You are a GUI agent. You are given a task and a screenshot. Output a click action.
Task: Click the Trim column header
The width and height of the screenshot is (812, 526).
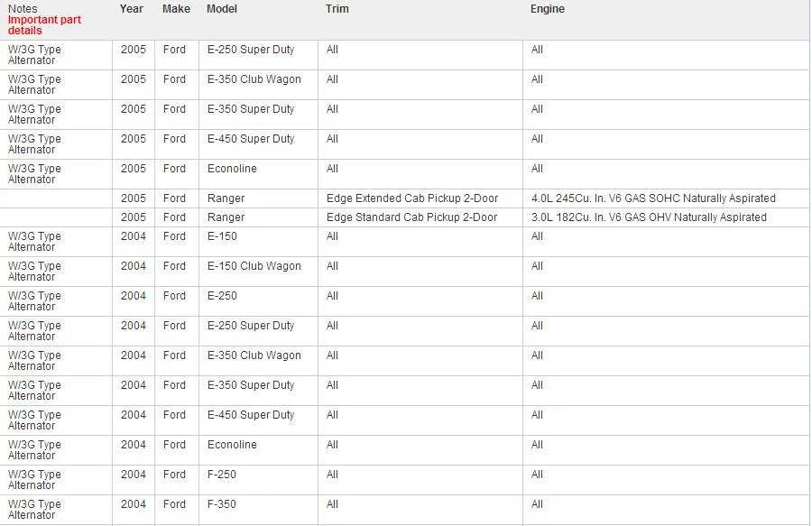[x=337, y=9]
